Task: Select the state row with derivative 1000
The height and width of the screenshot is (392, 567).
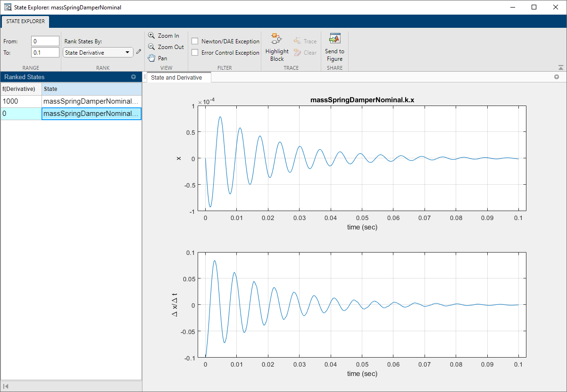Action: [x=71, y=101]
